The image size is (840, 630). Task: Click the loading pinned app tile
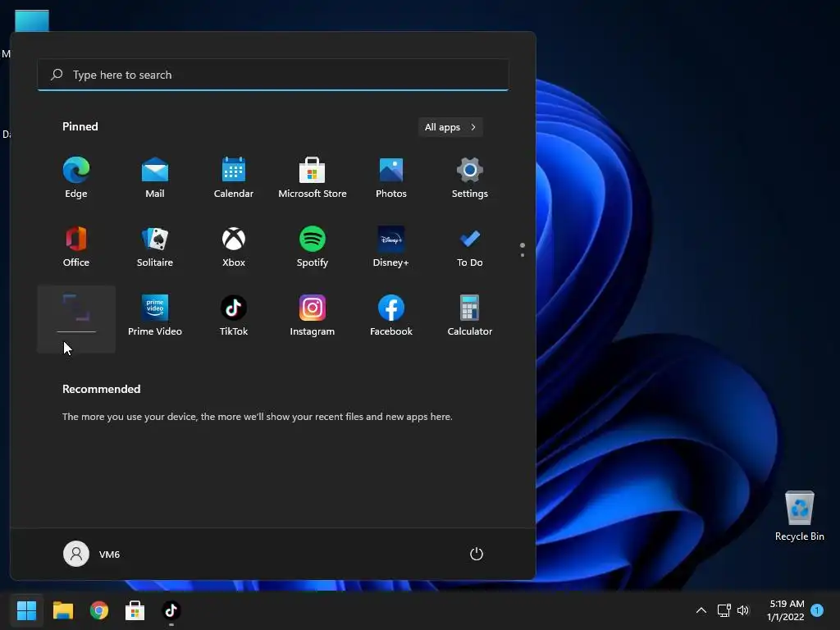point(76,319)
